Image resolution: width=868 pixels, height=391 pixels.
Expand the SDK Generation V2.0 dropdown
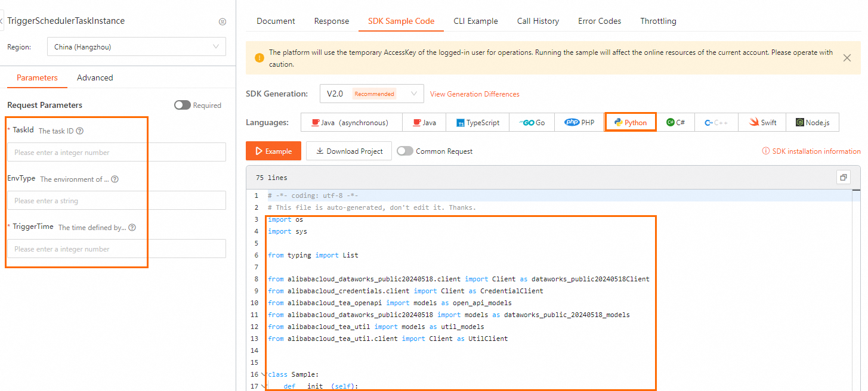[x=371, y=94]
